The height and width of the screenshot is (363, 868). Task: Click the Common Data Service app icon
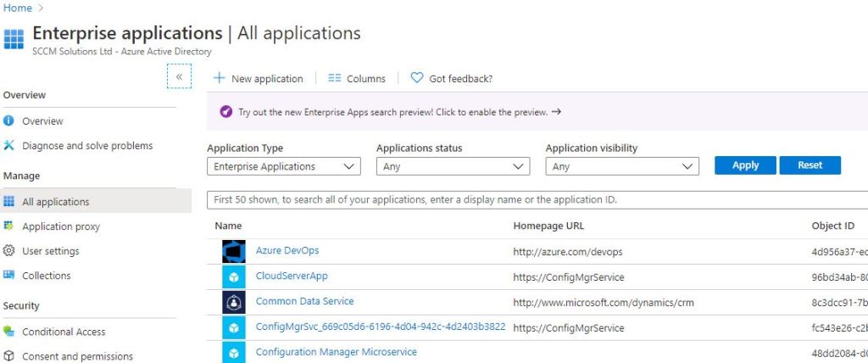point(233,302)
